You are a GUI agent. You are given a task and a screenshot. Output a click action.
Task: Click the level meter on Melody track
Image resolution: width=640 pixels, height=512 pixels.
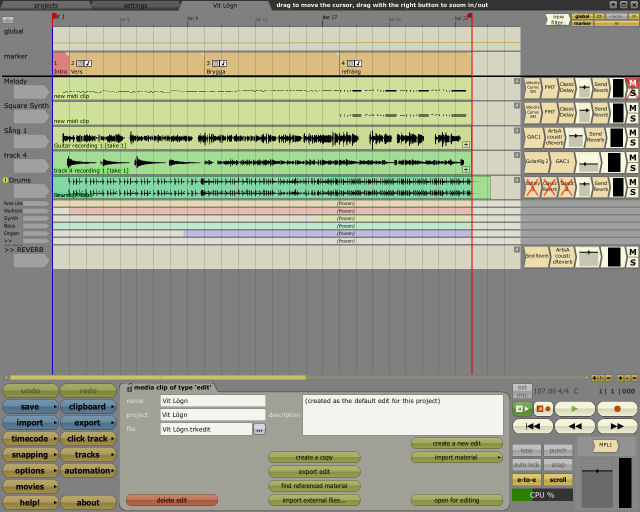(618, 88)
